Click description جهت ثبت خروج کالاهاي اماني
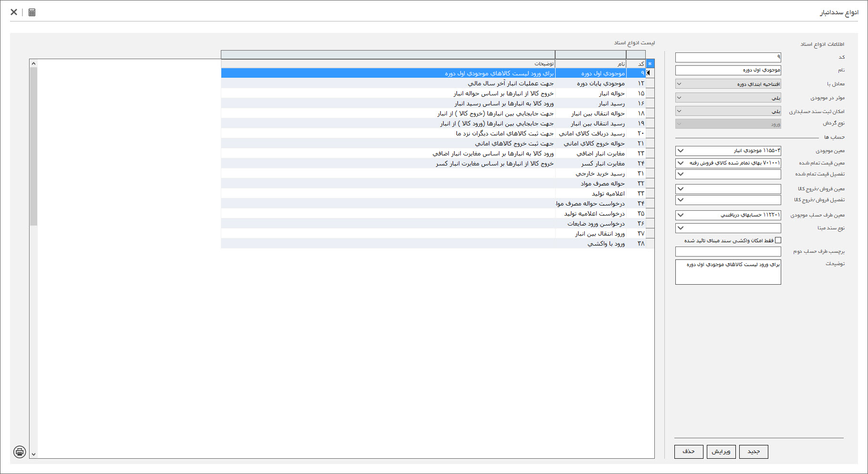 [x=514, y=143]
